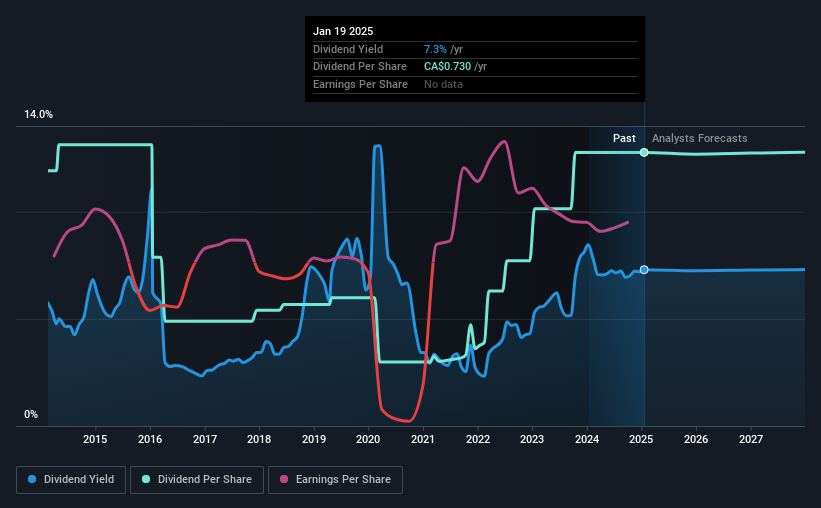Click the 2020 x-axis label
Image resolution: width=821 pixels, height=508 pixels.
[x=368, y=439]
